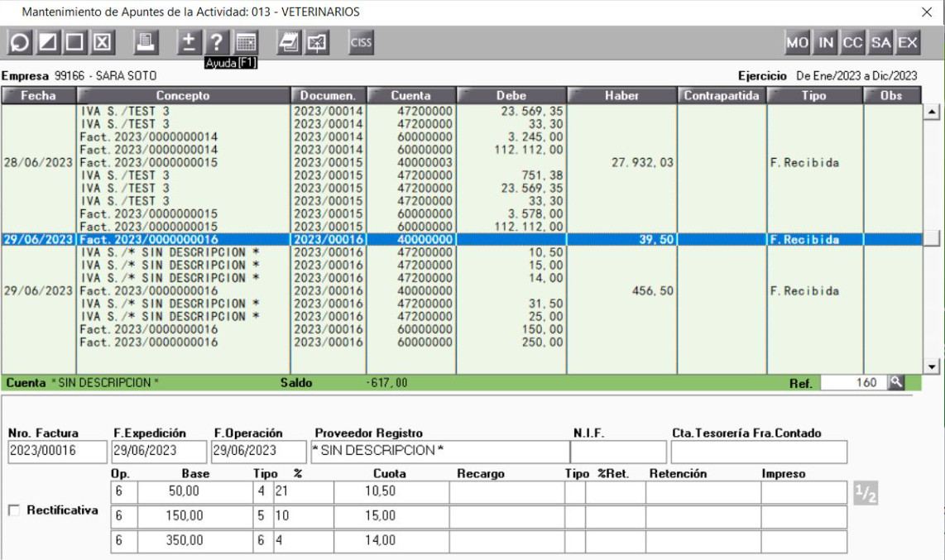Click the date 28/06/2023 in the Fecha column

pos(38,163)
